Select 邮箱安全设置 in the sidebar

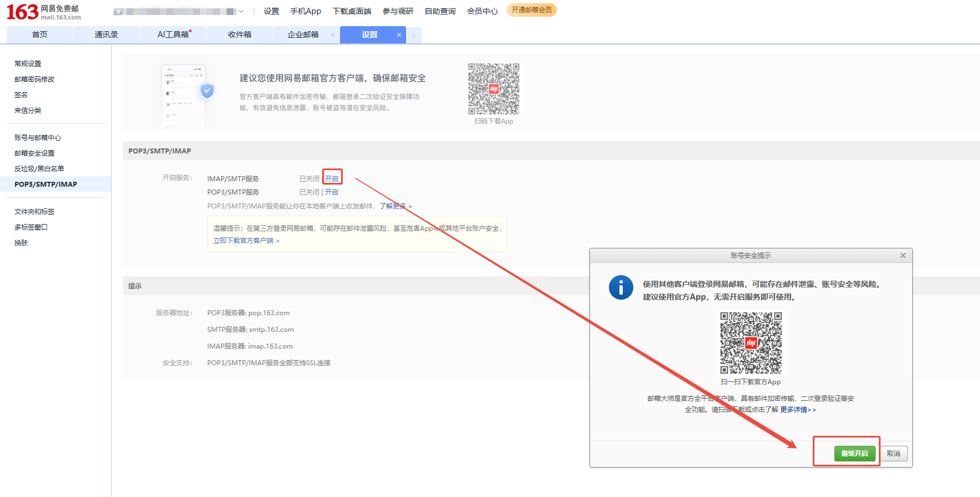click(x=34, y=153)
